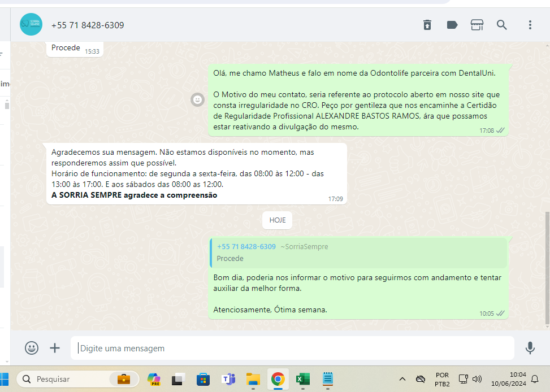550x392 pixels.
Task: Click the chat vertical scrollbar thumb
Action: [548, 268]
